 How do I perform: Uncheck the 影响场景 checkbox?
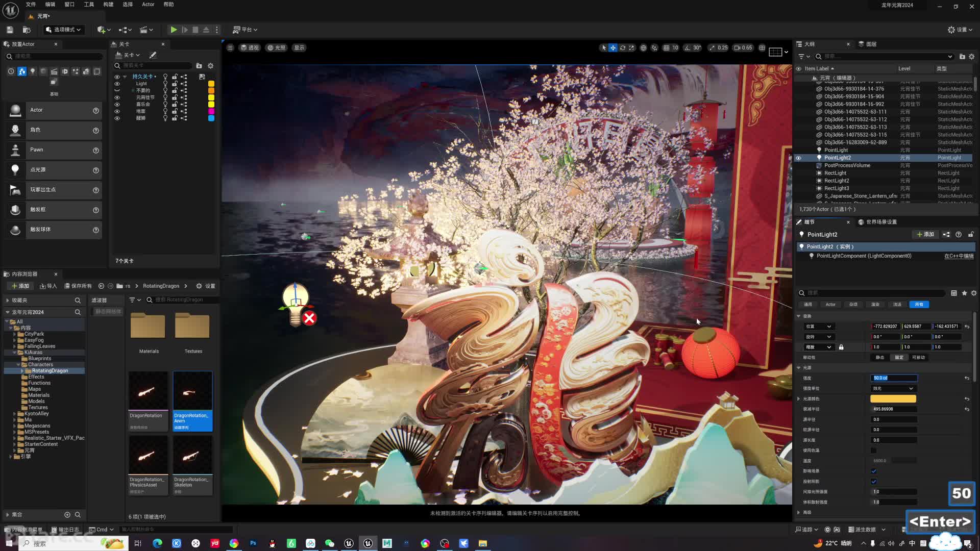[873, 471]
